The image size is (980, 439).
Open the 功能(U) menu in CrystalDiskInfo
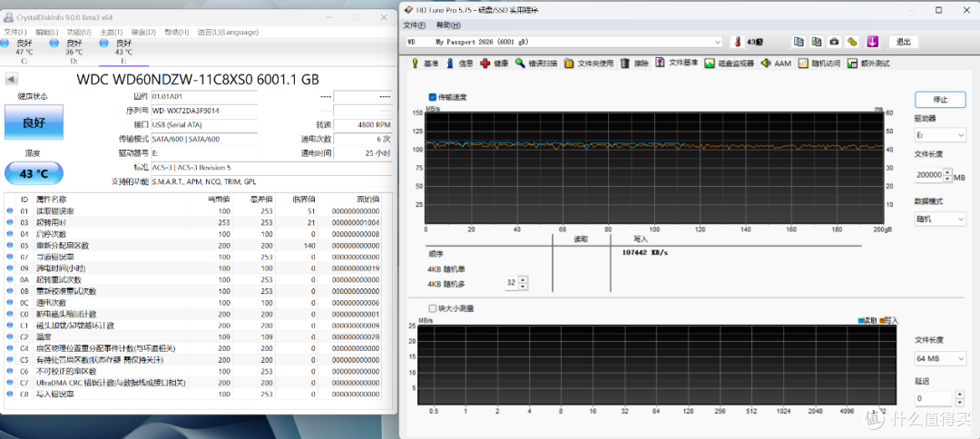(79, 32)
